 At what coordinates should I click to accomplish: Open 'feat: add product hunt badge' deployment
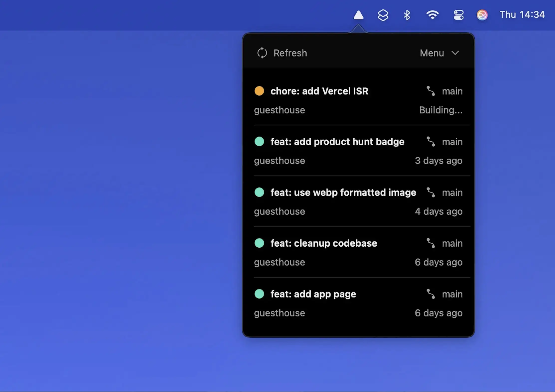[337, 142]
